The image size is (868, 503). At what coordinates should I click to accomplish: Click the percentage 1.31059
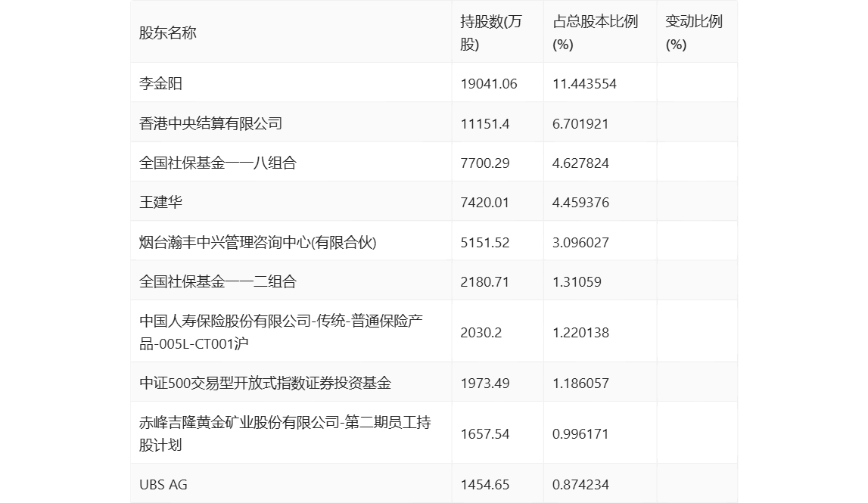[577, 282]
